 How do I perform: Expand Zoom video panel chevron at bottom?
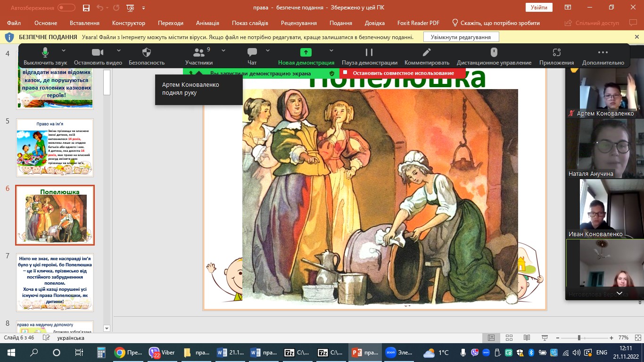619,293
